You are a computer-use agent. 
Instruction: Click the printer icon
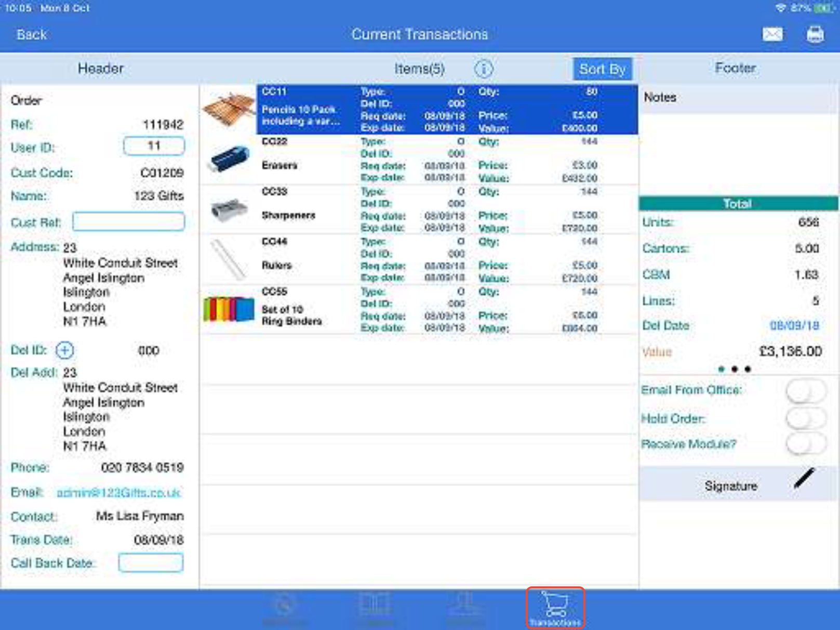pyautogui.click(x=815, y=34)
